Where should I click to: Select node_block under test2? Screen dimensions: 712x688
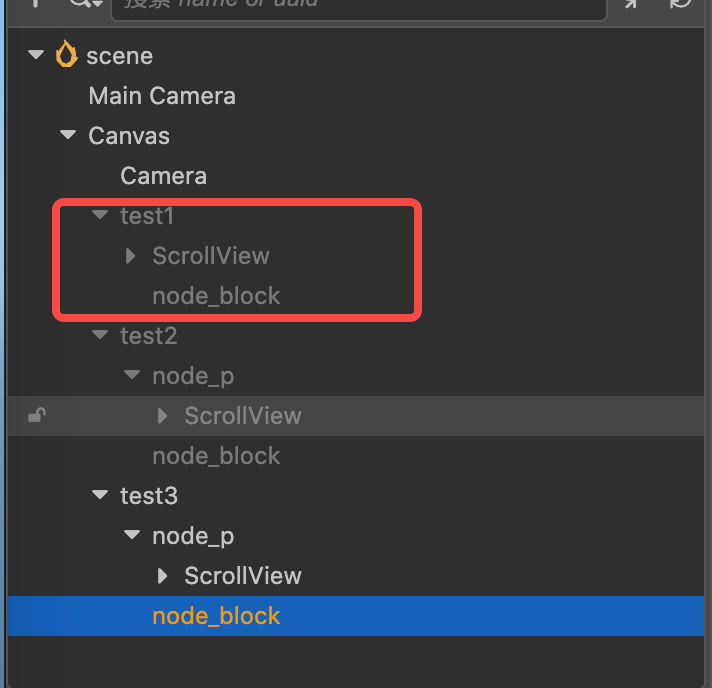point(216,456)
